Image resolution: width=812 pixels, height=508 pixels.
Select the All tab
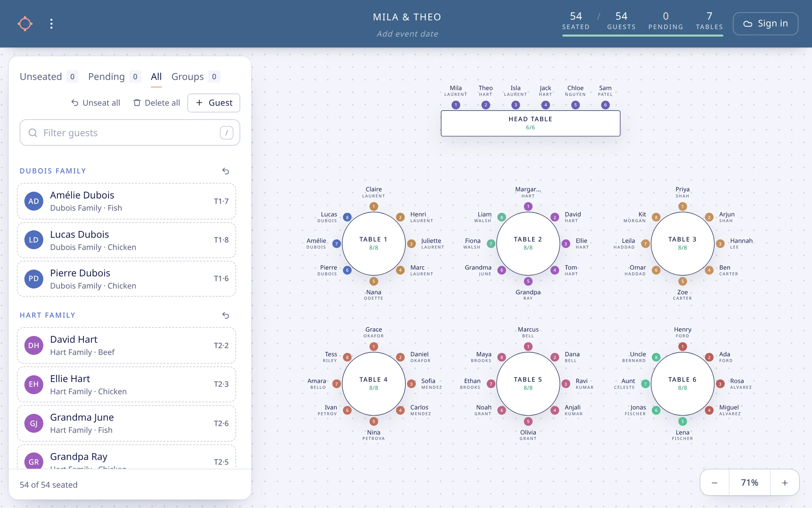(x=156, y=77)
